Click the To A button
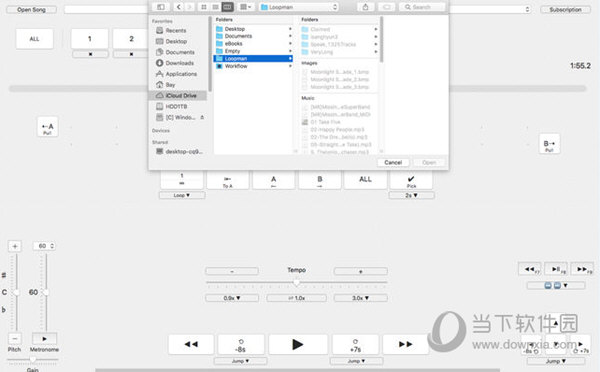Image resolution: width=600 pixels, height=372 pixels. (228, 181)
